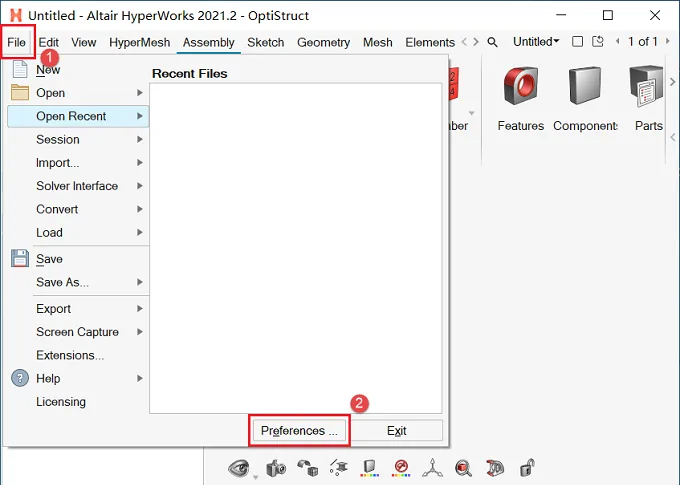Go to next page arrow

(668, 42)
